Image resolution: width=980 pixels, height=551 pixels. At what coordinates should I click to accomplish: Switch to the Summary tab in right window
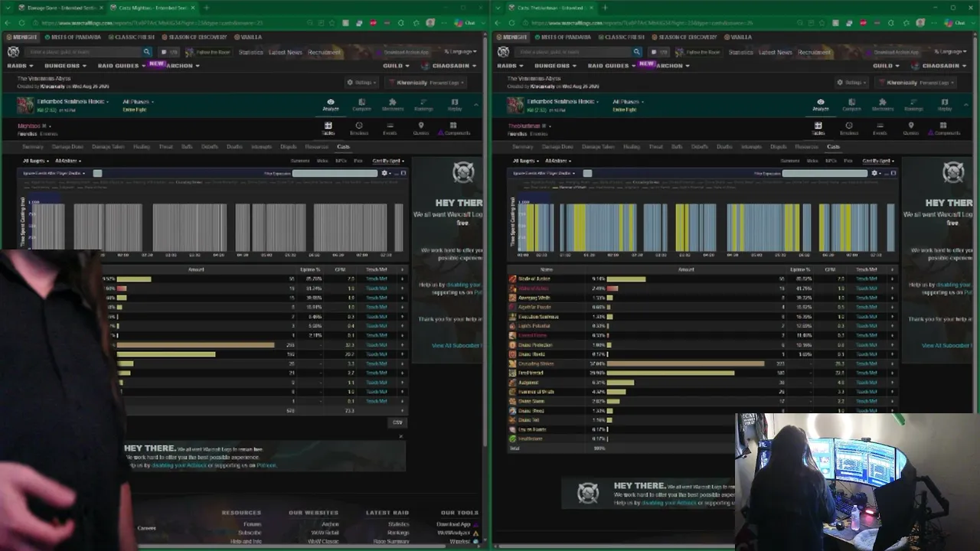click(x=523, y=147)
